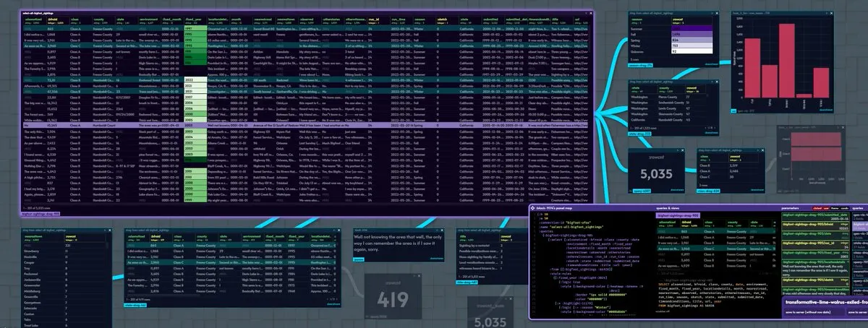868x328 pixels.
Task: Select the bigfoot-sightings-drag-905 query tab
Action: [x=679, y=215]
